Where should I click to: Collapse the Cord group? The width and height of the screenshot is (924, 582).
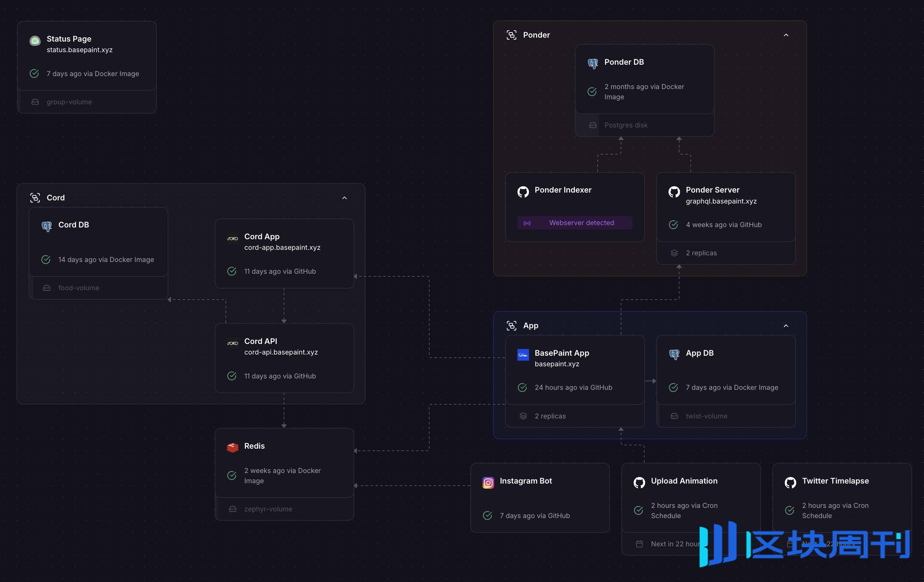[x=344, y=198]
